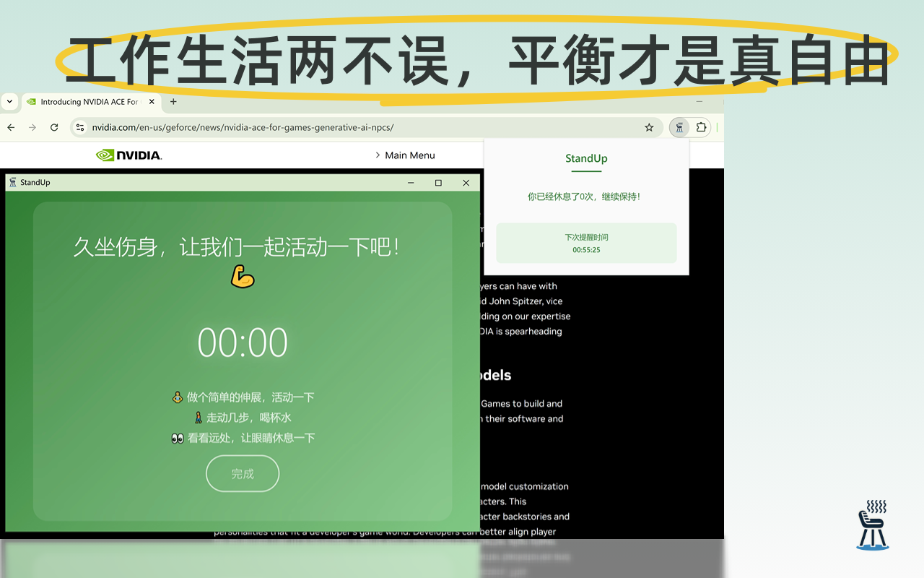Click the eyes emoji beside the eye-rest tip
Viewport: 924px width, 578px height.
[x=177, y=438]
